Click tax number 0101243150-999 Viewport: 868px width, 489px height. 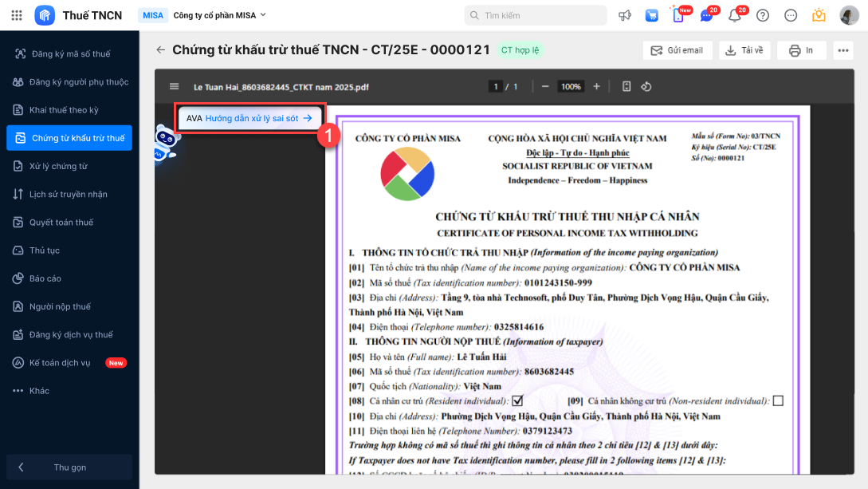(558, 283)
